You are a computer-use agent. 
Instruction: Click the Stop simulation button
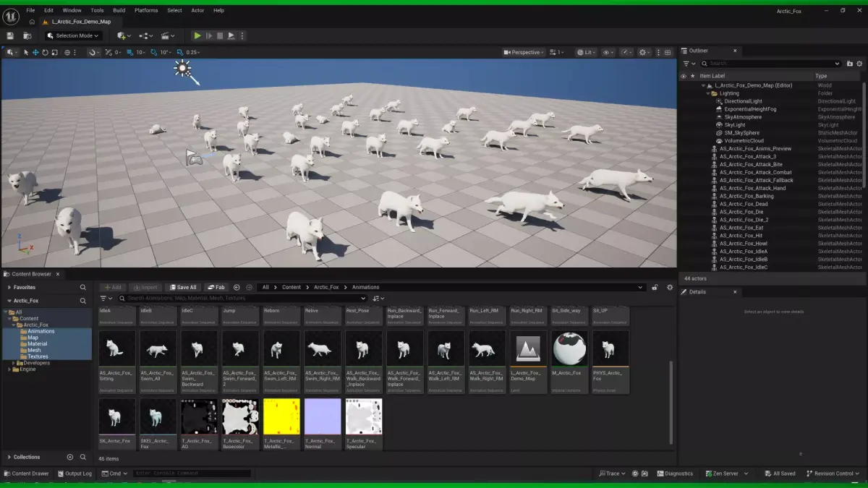click(220, 35)
